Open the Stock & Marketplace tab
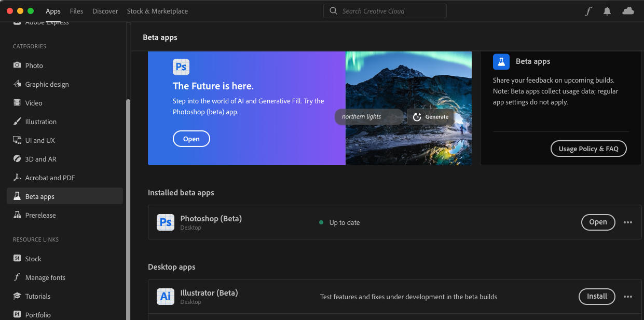 156,10
